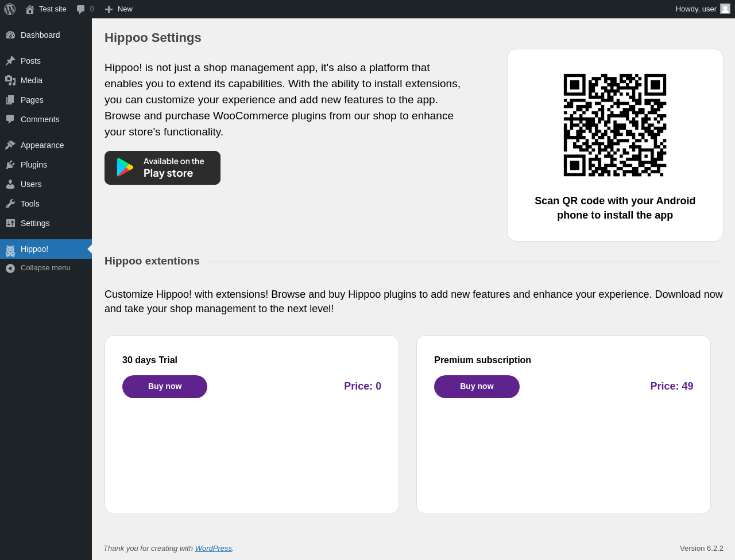Select the Pages menu label
The width and height of the screenshot is (735, 560).
coord(32,100)
